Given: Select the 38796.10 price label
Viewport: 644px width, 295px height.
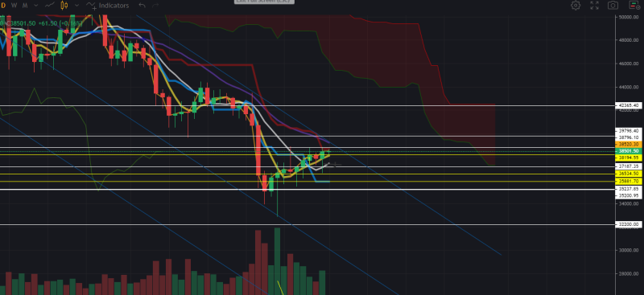Looking at the screenshot, I should pos(629,137).
